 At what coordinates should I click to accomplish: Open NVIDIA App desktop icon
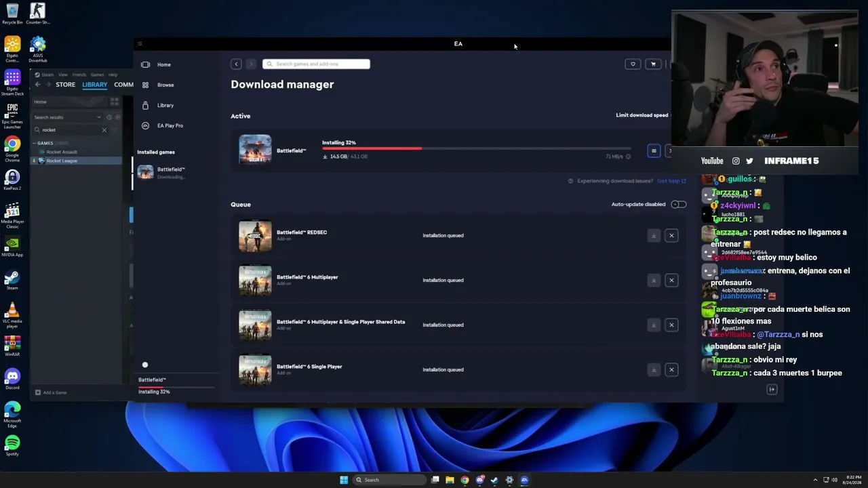pos(12,247)
